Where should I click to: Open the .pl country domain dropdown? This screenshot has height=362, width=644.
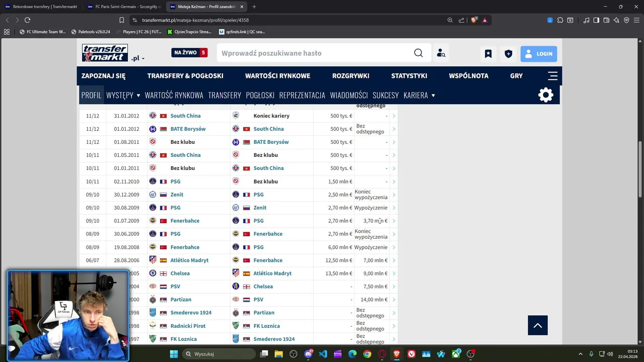click(x=138, y=58)
